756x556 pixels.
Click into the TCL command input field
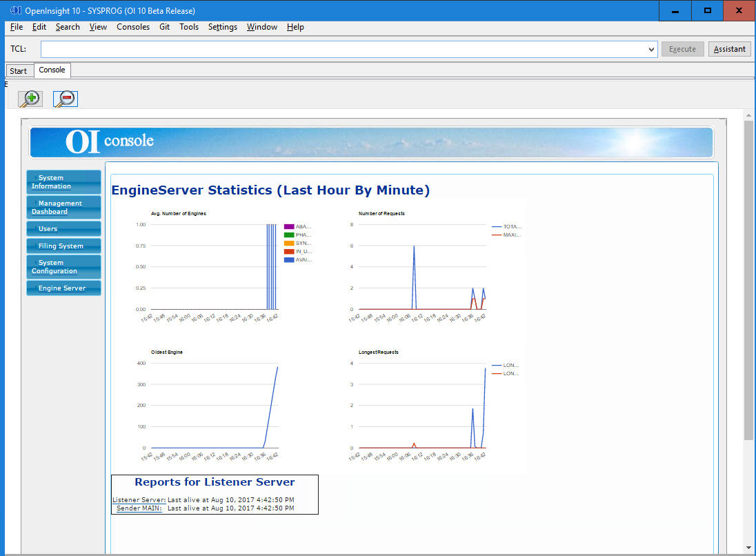tap(344, 49)
